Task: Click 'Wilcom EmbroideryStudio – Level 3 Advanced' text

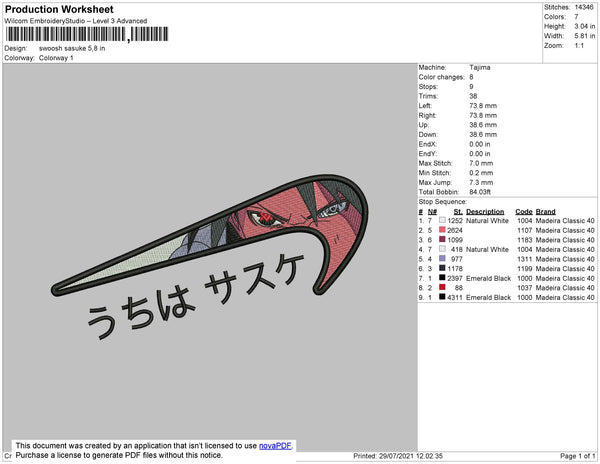Action: pyautogui.click(x=76, y=21)
